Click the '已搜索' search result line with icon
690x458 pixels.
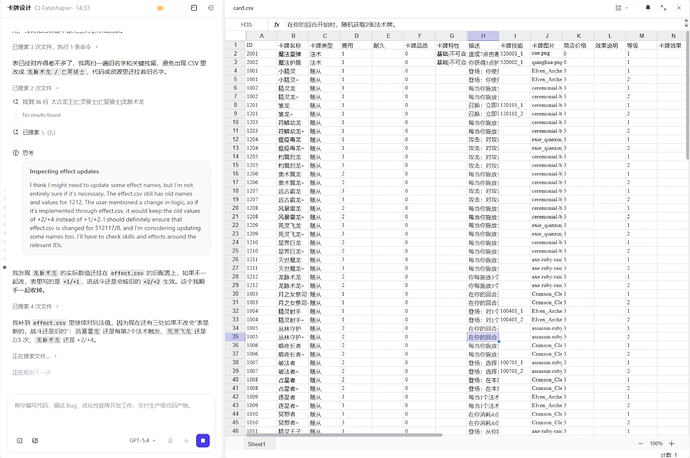(x=34, y=132)
